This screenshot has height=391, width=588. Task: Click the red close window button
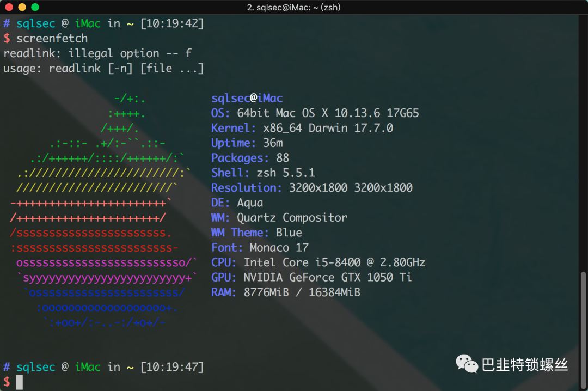[9, 7]
